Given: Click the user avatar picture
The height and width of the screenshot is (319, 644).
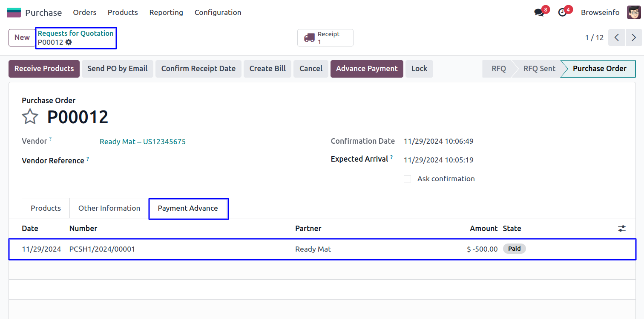Looking at the screenshot, I should tap(633, 12).
